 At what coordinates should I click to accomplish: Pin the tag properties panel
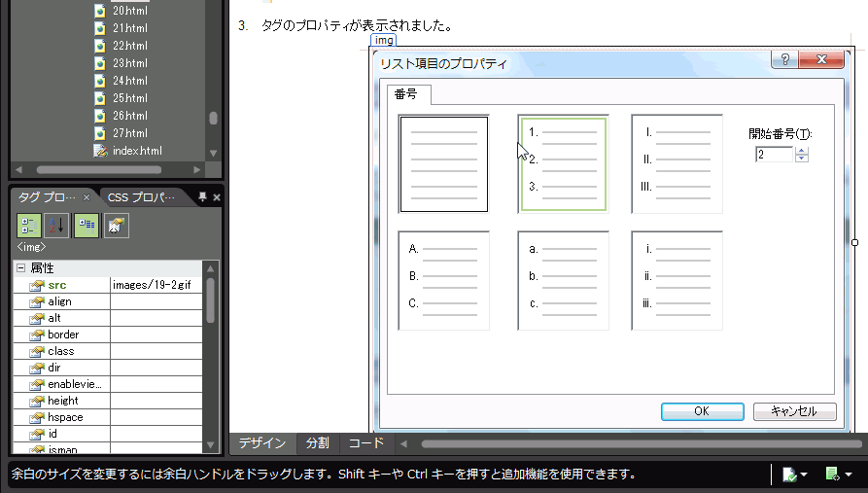pos(202,196)
